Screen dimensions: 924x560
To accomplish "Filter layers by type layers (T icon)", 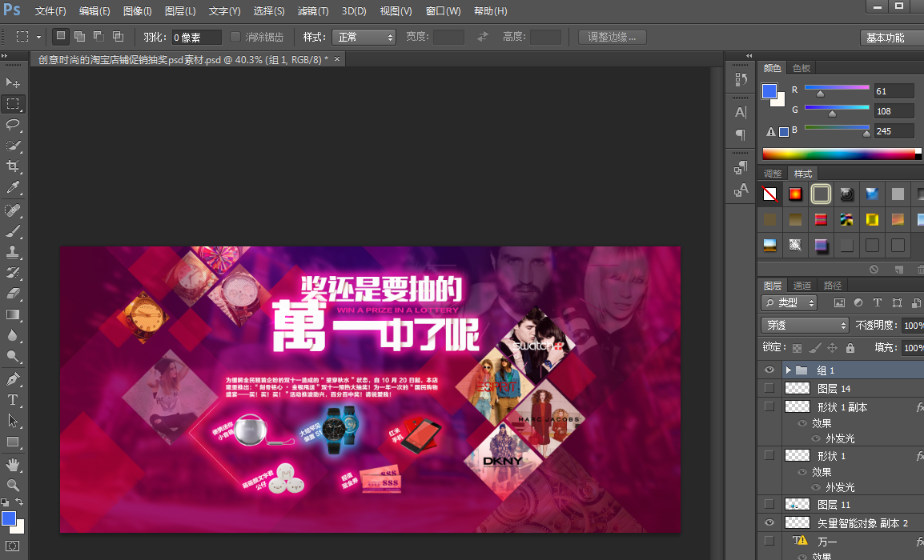I will 878,302.
